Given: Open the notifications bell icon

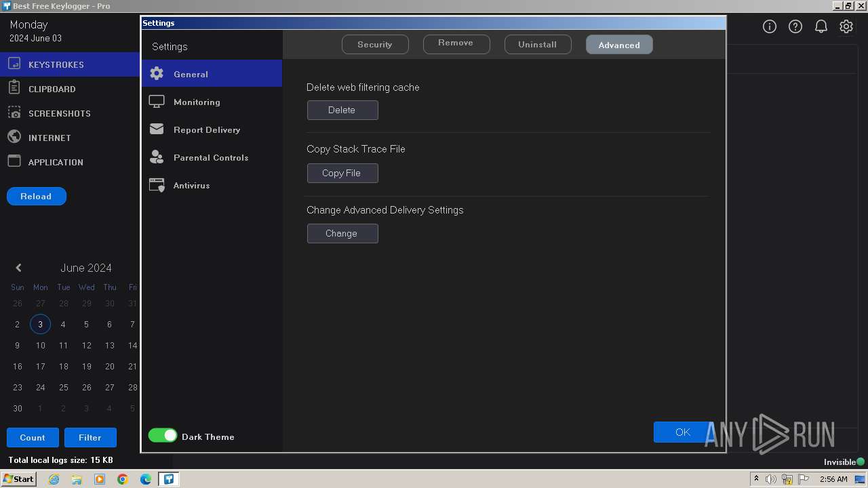Looking at the screenshot, I should (821, 26).
